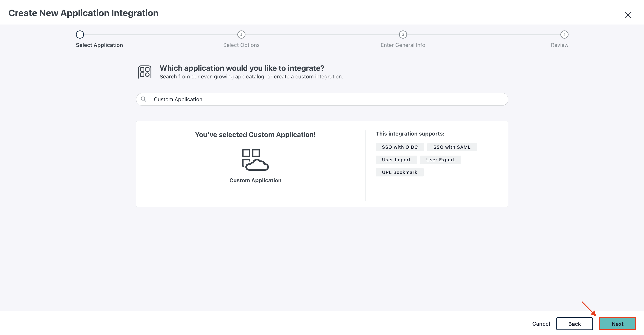Click the Back button

pos(574,324)
